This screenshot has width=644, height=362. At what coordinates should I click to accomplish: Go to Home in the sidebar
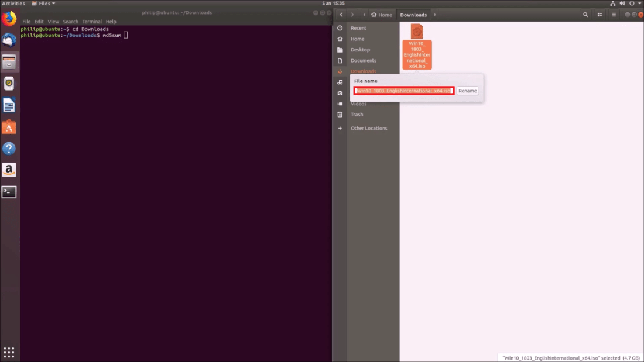click(357, 39)
